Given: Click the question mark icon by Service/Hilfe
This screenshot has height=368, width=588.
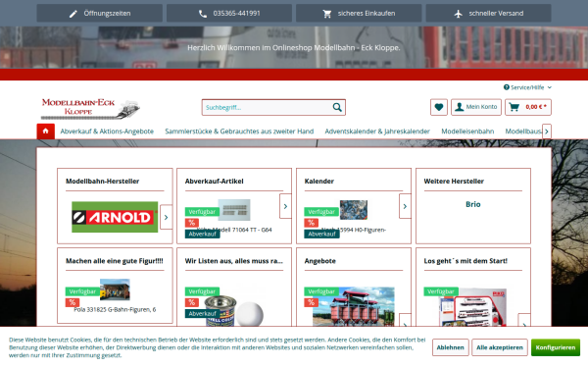Looking at the screenshot, I should [x=507, y=87].
